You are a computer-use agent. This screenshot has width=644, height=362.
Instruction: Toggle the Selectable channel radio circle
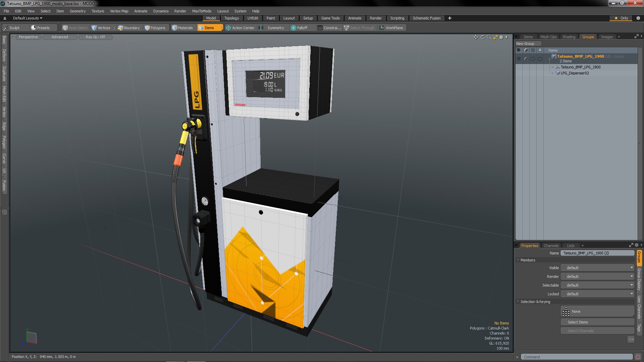click(563, 285)
